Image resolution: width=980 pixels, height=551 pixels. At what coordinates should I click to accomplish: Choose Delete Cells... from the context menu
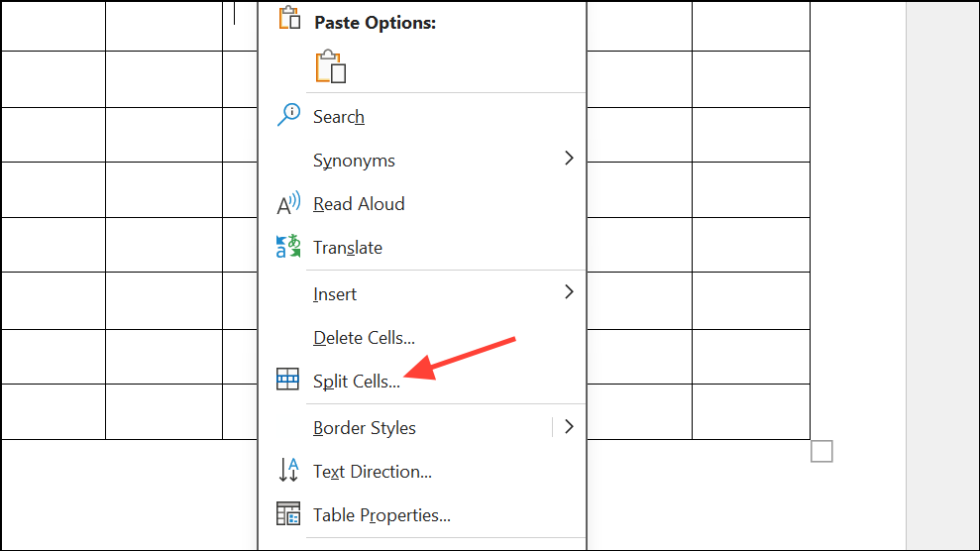click(x=364, y=338)
